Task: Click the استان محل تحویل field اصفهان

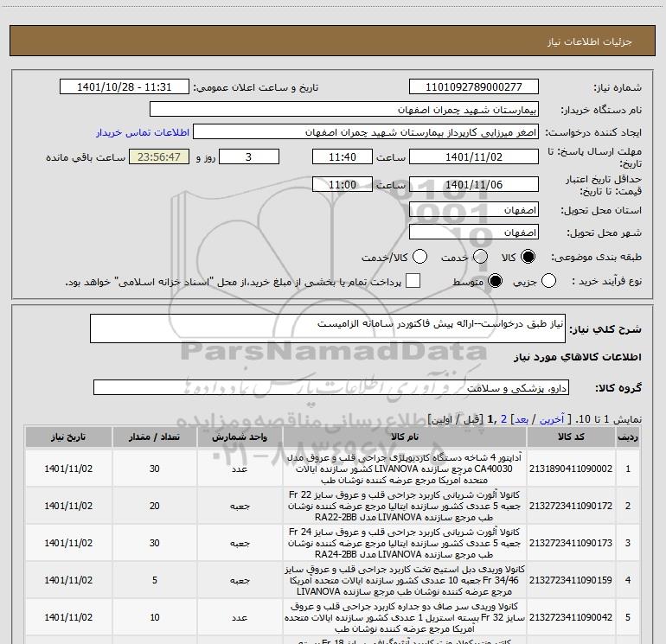Action: coord(474,210)
